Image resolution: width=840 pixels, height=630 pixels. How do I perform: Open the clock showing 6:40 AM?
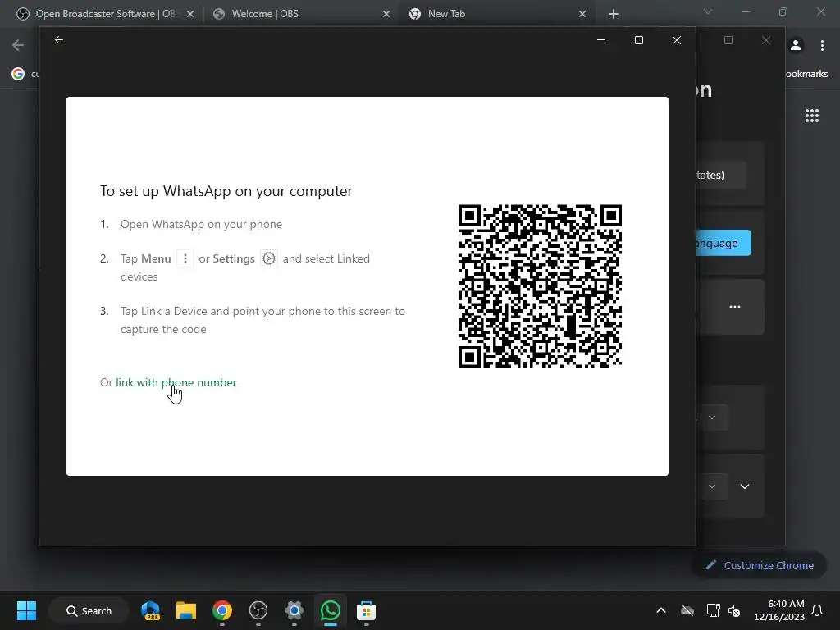coord(779,610)
